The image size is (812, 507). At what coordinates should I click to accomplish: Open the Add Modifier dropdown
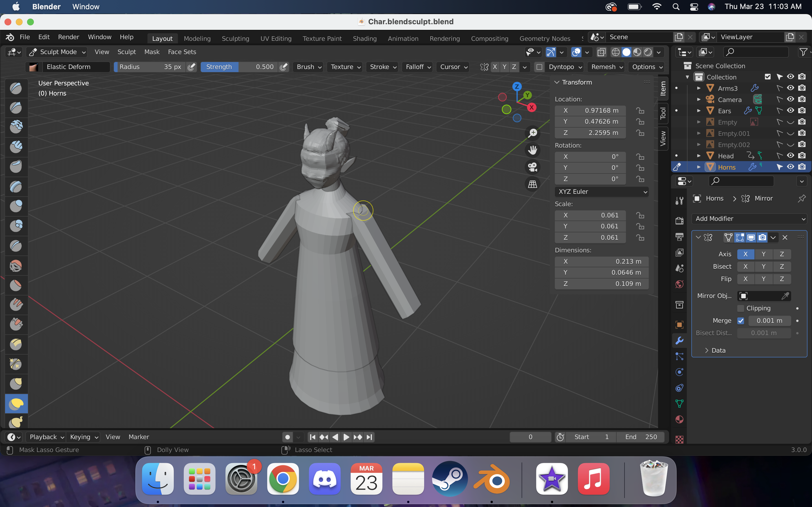point(749,219)
